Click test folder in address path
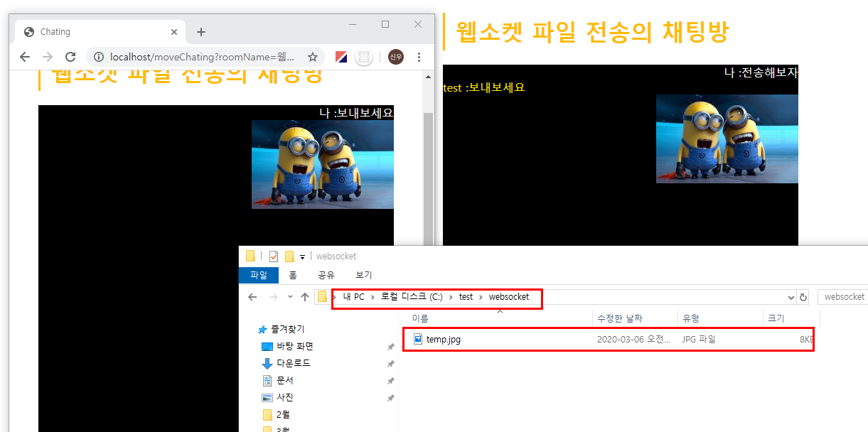This screenshot has height=432, width=868. coord(466,297)
